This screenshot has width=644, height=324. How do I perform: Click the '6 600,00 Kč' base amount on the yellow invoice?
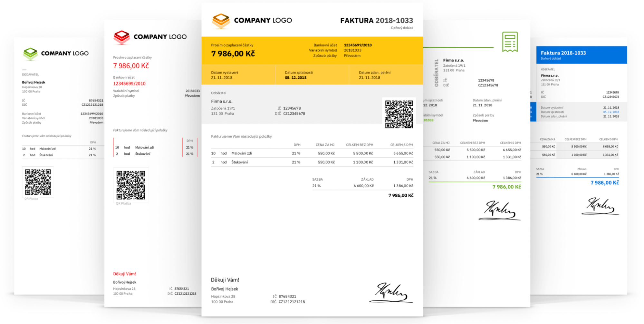(x=363, y=186)
